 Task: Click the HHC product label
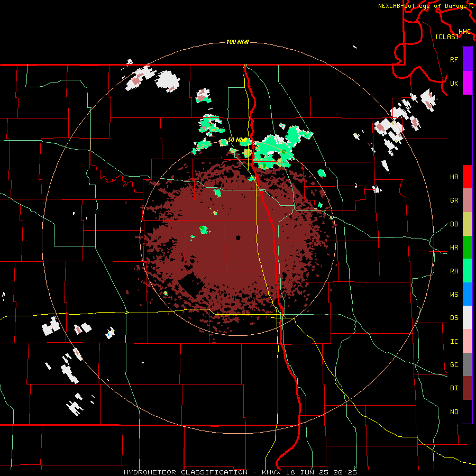[x=465, y=32]
